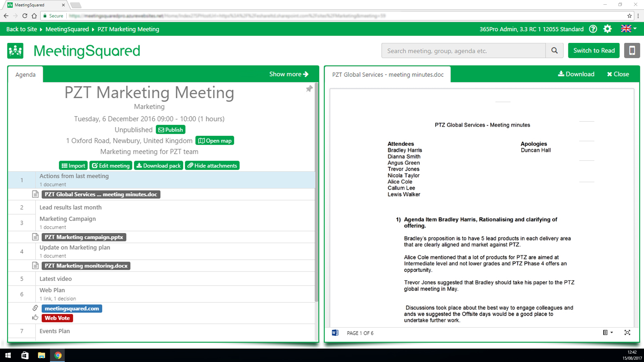Click the mobile device view icon
This screenshot has width=644, height=362.
coord(632,51)
